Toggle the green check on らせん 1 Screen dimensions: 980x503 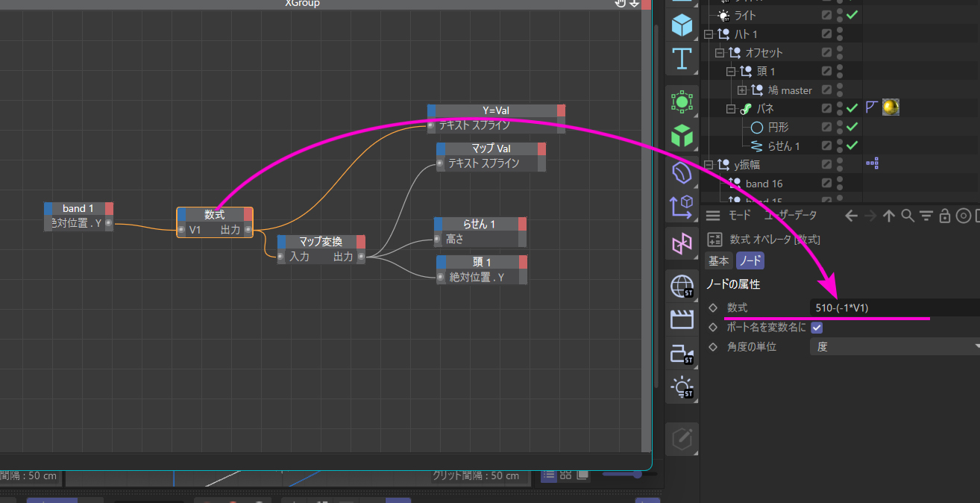click(852, 146)
